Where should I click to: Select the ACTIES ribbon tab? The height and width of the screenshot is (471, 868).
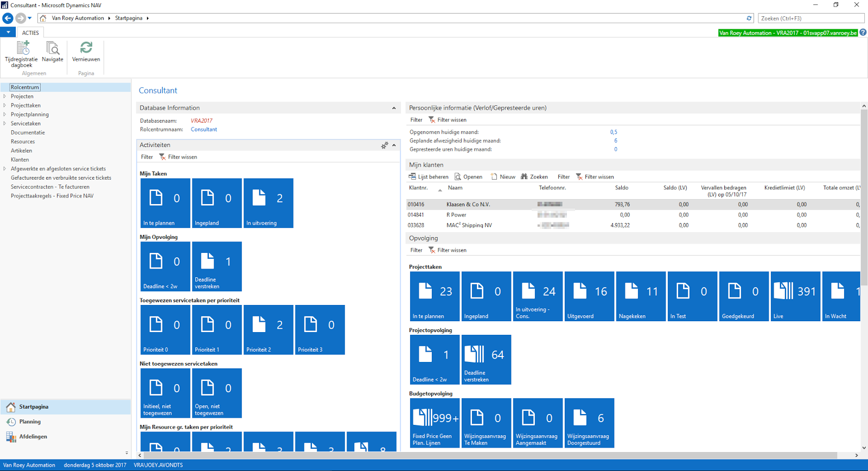[x=30, y=33]
